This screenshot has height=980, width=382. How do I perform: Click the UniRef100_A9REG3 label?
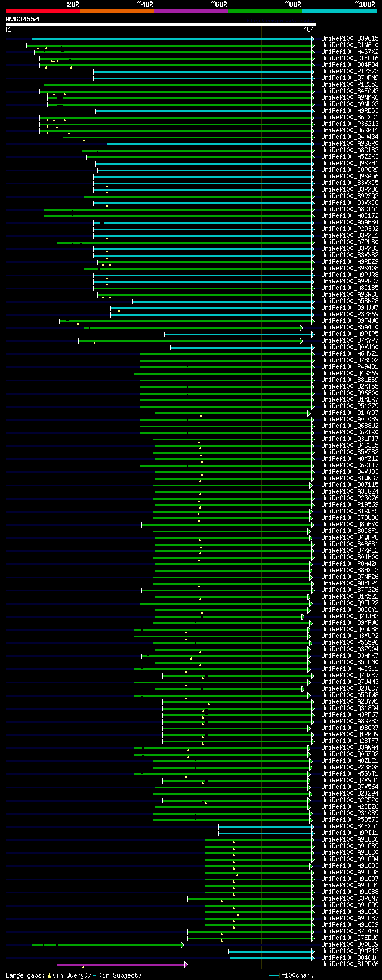tap(350, 110)
